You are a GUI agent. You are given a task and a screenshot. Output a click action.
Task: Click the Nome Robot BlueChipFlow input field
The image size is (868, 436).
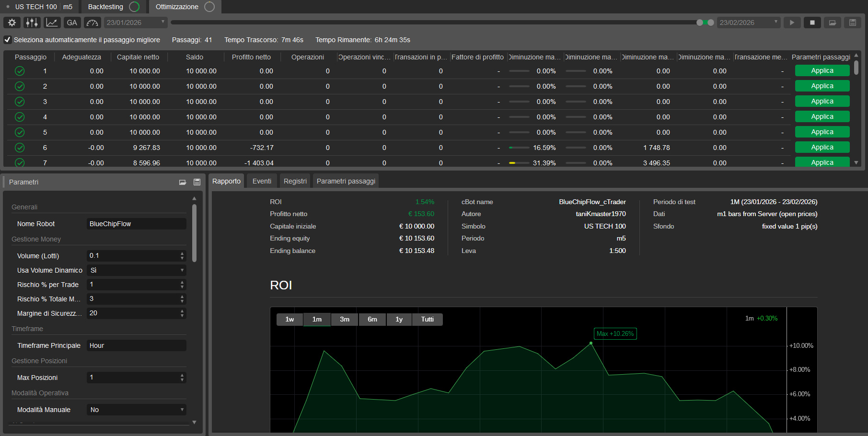click(x=136, y=223)
